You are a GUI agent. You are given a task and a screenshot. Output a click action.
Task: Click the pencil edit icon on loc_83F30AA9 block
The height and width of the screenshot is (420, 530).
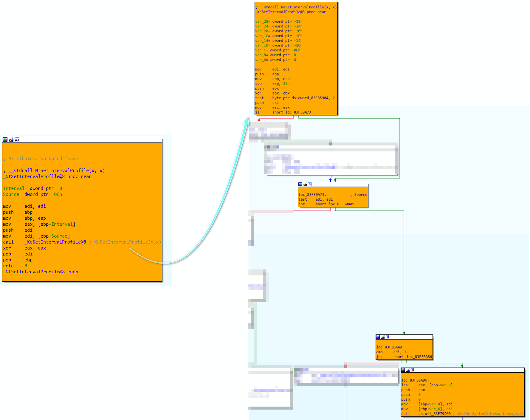tap(383, 337)
